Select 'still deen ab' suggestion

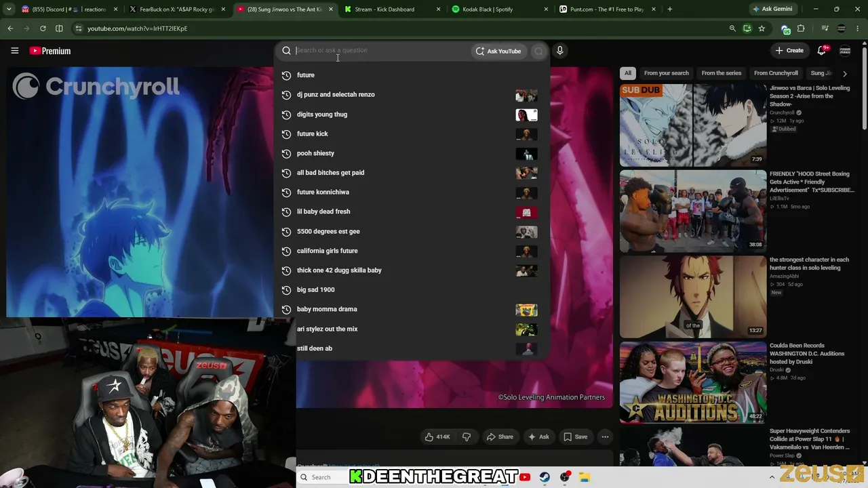411,348
